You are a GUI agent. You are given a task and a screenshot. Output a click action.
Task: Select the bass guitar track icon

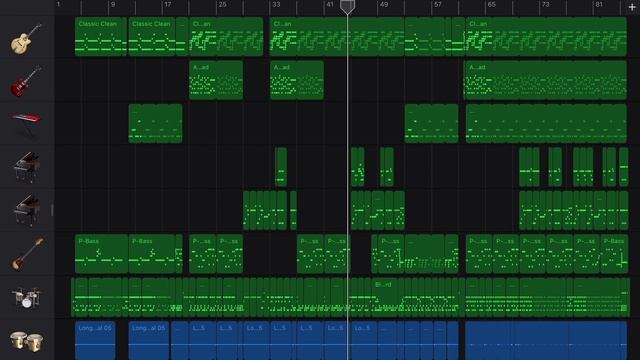(27, 254)
